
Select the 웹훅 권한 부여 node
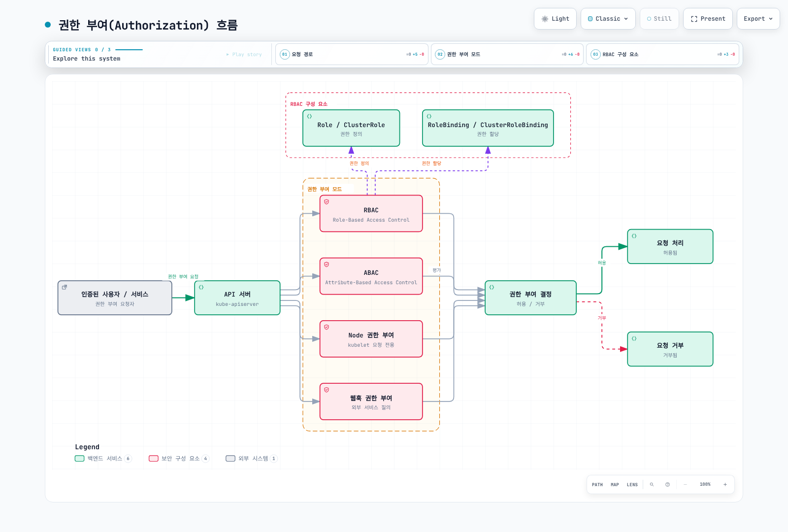pyautogui.click(x=371, y=401)
